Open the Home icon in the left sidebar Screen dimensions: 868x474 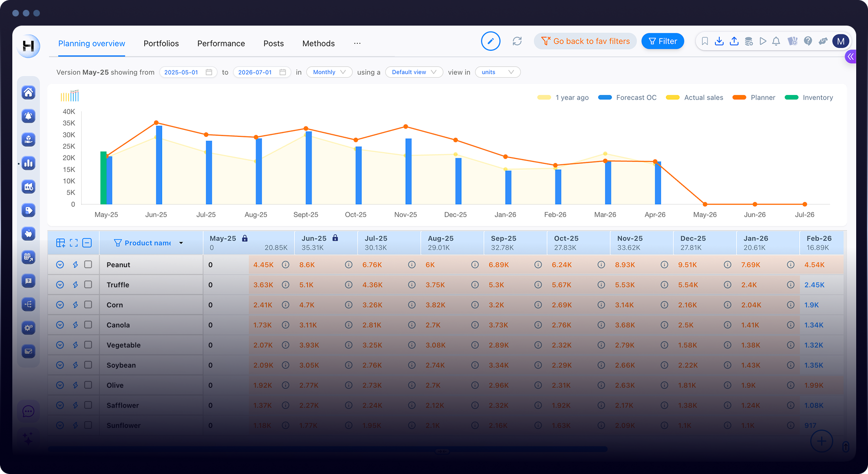tap(29, 93)
